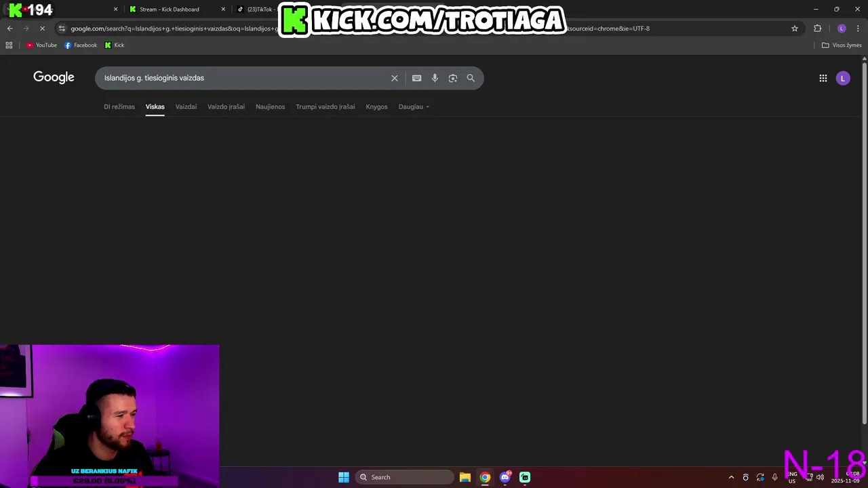Open the apps shortcut in bookmarks bar
The width and height of the screenshot is (868, 488).
(x=9, y=45)
